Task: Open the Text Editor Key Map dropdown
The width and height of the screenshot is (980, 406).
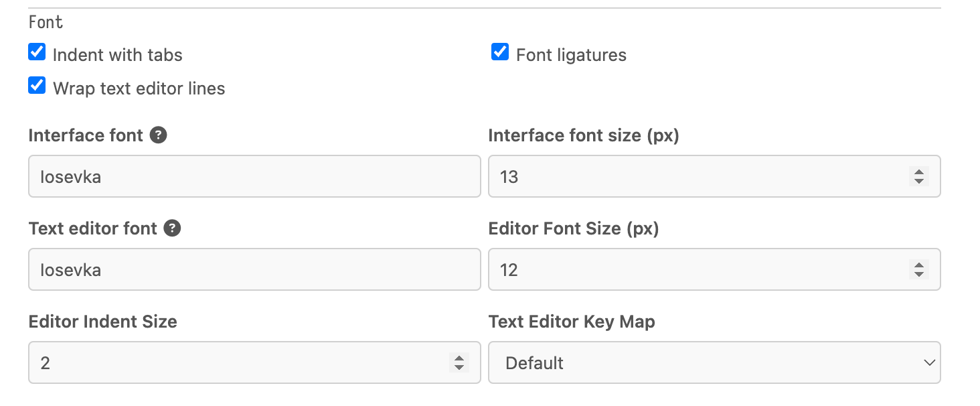Action: 714,363
